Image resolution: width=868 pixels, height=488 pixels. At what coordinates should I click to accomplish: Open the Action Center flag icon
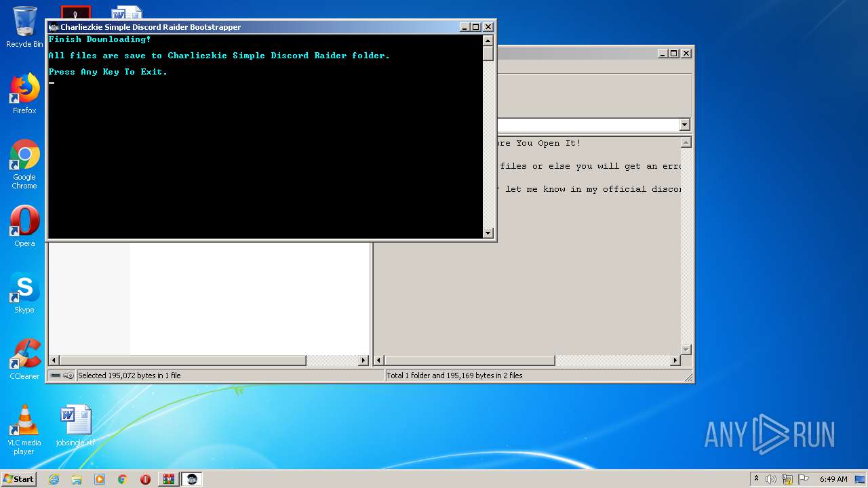point(804,479)
